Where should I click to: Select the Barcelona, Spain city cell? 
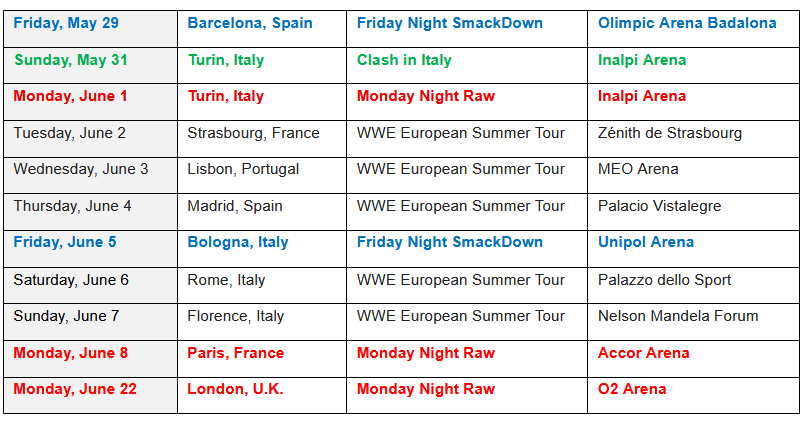coord(250,23)
